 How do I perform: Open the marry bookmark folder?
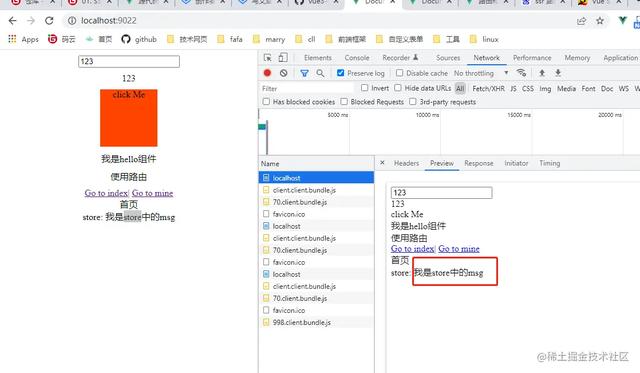269,39
